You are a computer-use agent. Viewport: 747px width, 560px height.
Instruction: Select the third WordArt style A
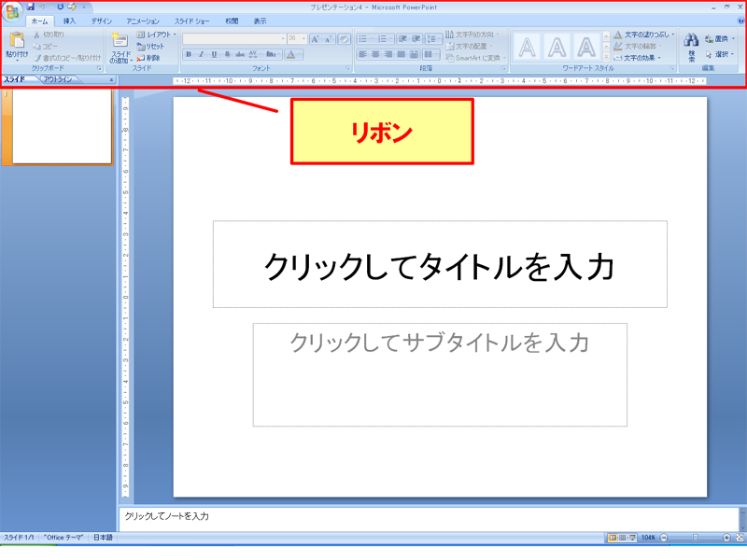586,47
